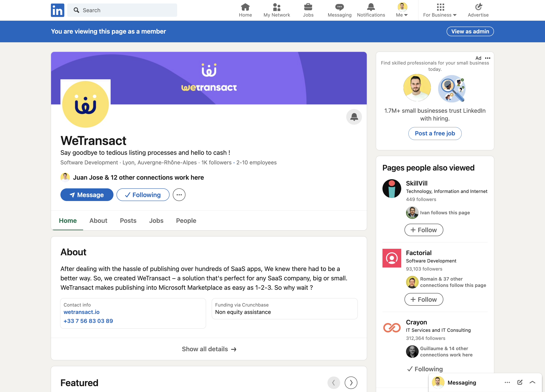Expand the Messaging panel chevron
545x392 pixels.
[x=532, y=382]
